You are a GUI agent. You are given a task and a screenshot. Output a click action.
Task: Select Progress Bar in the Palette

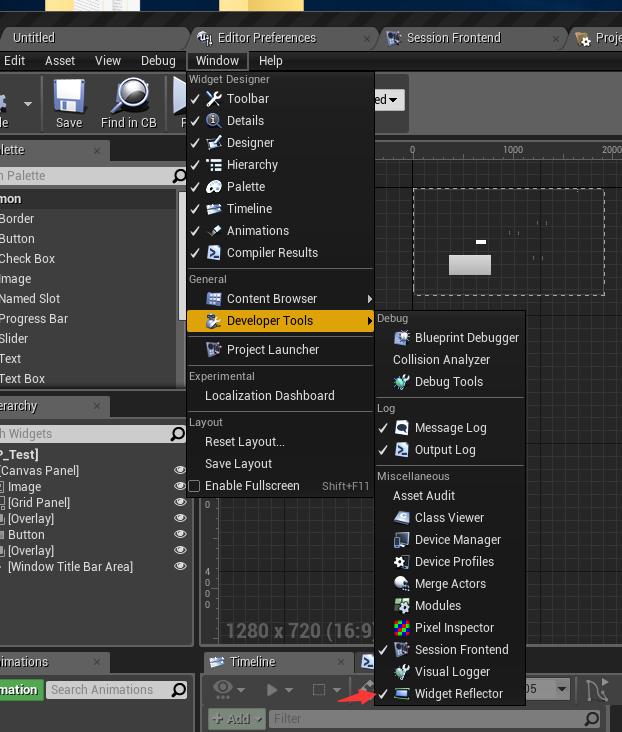[x=34, y=319]
